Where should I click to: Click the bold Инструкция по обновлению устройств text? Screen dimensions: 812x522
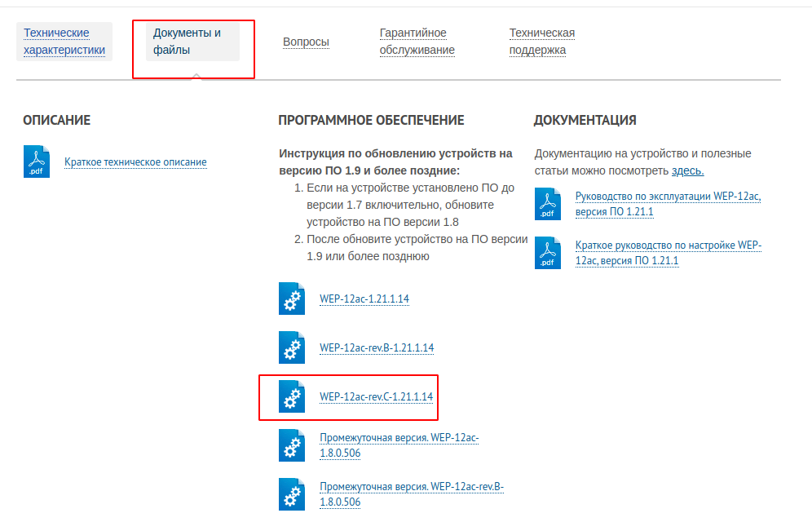(395, 162)
